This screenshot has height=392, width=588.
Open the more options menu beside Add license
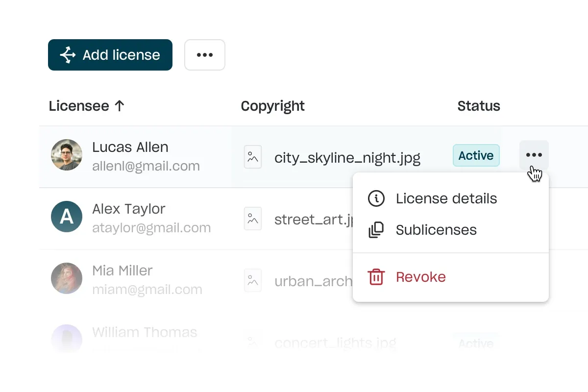pyautogui.click(x=205, y=55)
